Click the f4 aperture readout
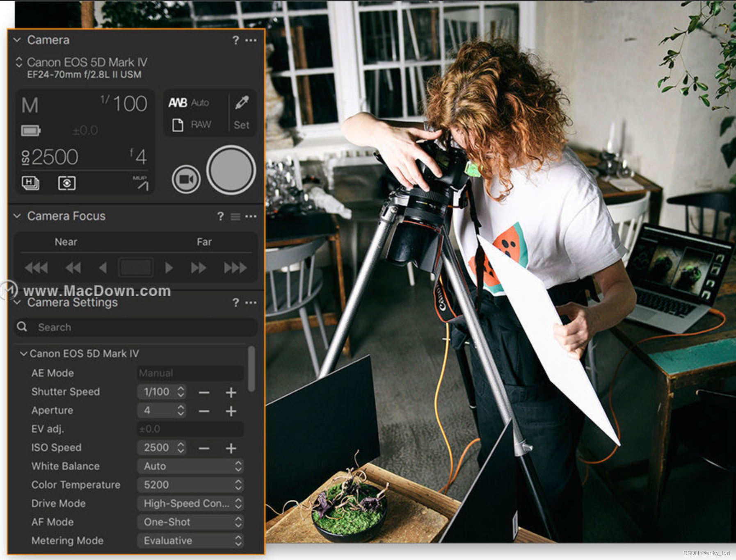 pos(139,157)
